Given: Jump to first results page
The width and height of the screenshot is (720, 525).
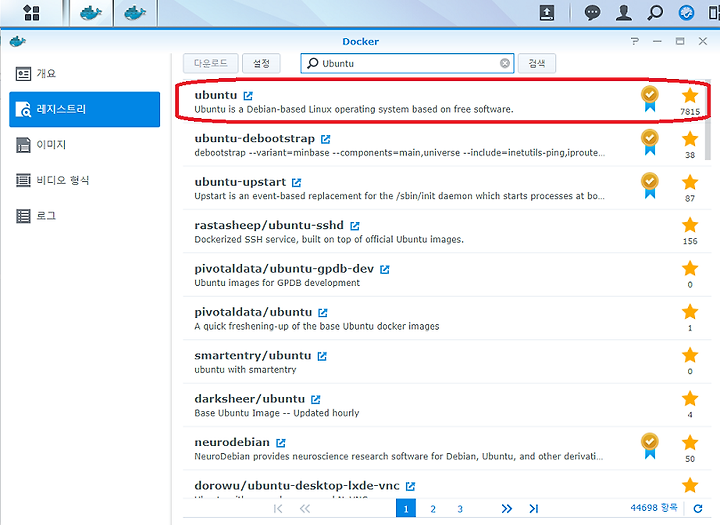Looking at the screenshot, I should point(277,508).
